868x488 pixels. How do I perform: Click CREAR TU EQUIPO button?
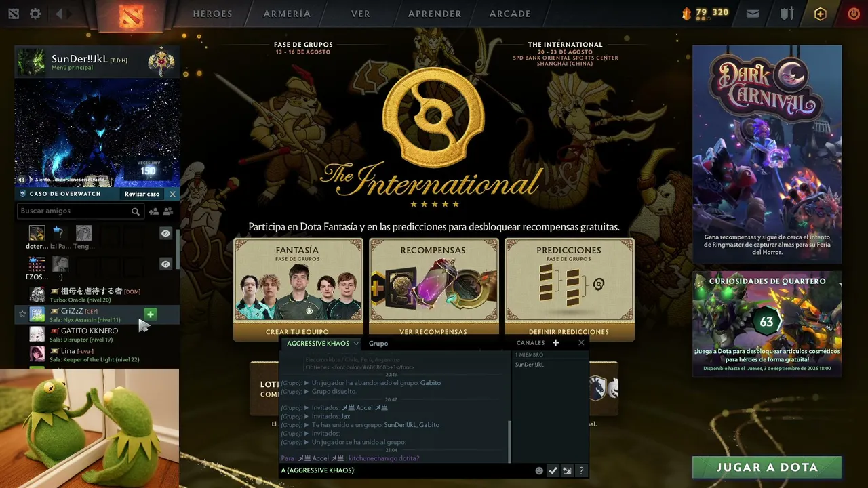click(298, 332)
